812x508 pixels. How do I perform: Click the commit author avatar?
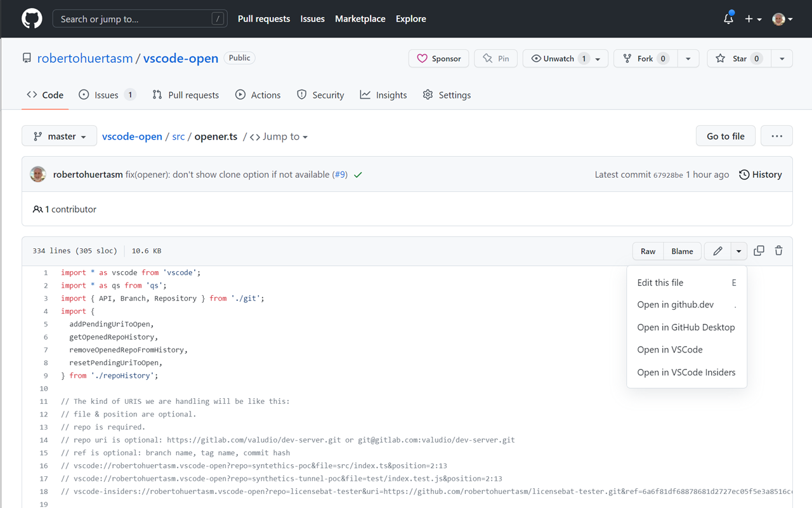pyautogui.click(x=38, y=175)
